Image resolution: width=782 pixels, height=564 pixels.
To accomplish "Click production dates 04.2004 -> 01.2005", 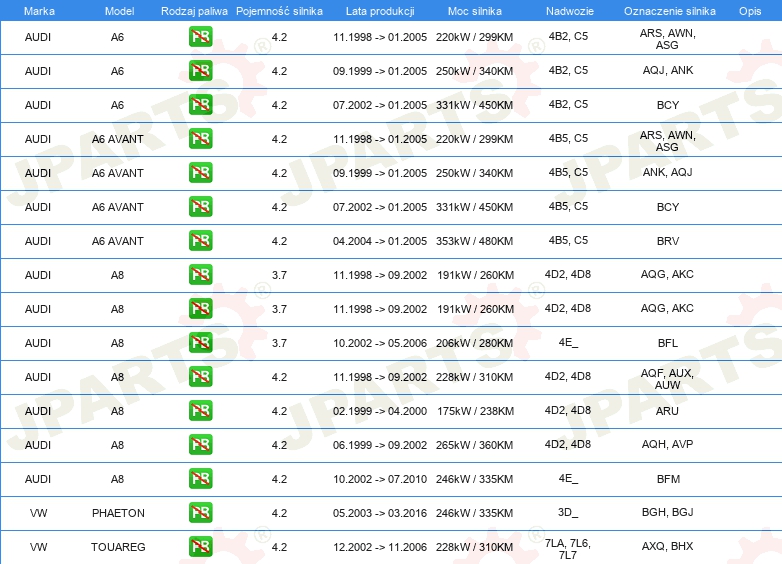I will pos(380,241).
